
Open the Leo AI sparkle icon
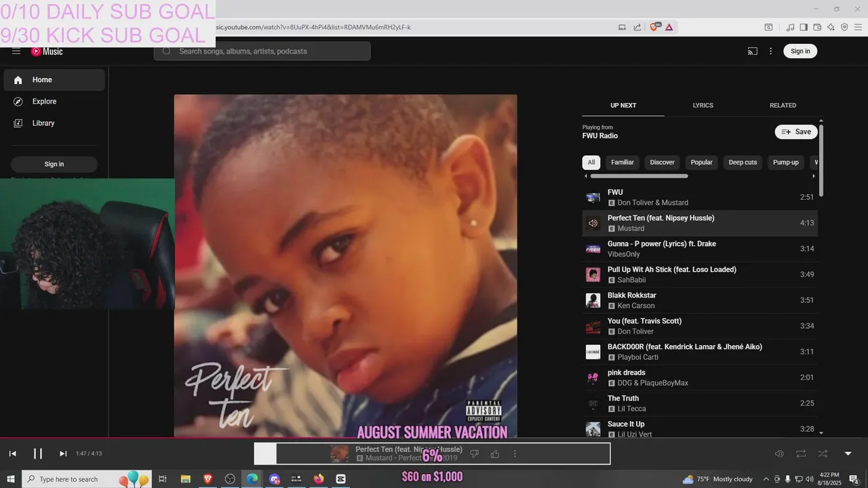click(x=831, y=27)
